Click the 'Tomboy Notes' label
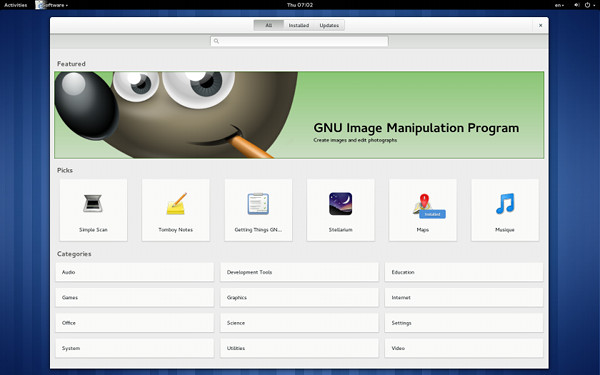Viewport: 600px width, 375px height. pyautogui.click(x=176, y=230)
